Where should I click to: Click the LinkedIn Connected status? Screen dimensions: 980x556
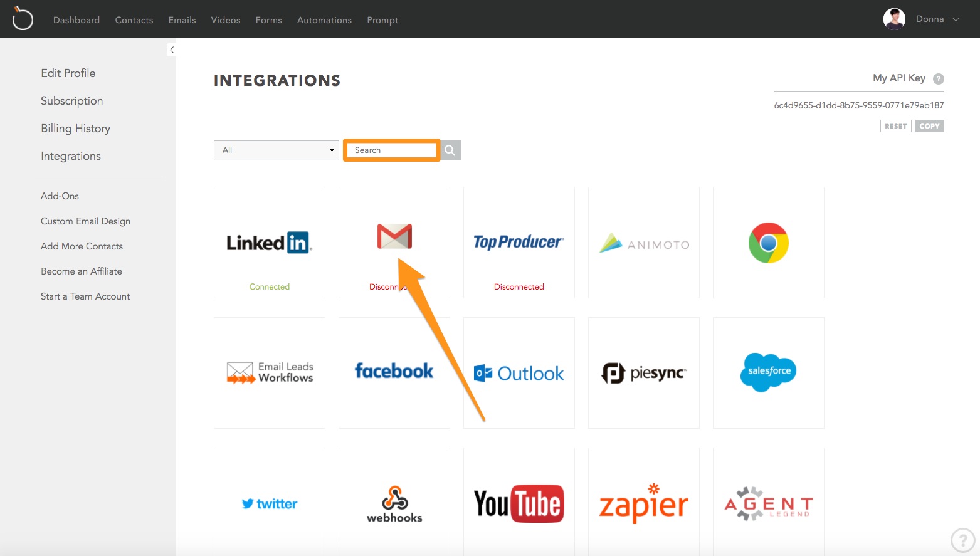[x=270, y=286]
